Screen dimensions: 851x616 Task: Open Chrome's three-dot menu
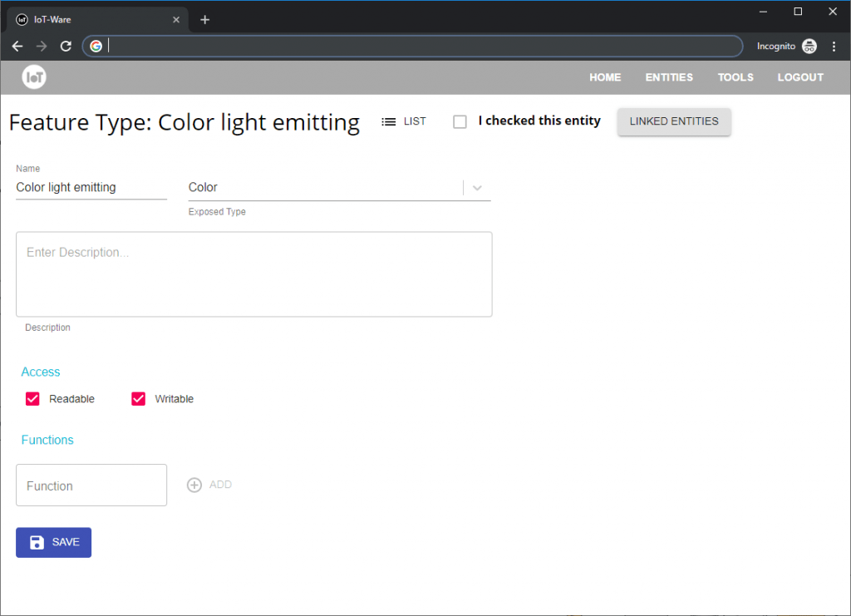point(834,46)
